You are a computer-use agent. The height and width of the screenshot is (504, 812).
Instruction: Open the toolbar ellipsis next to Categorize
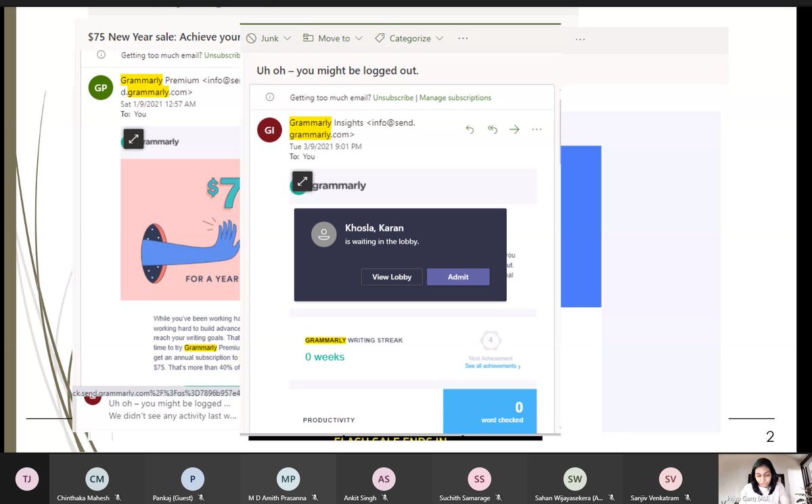coord(463,39)
